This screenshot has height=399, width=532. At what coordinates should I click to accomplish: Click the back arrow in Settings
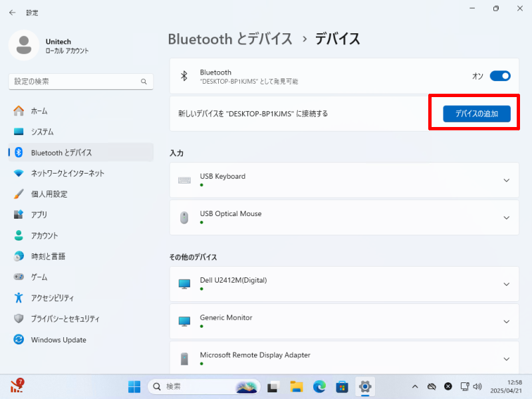click(13, 13)
